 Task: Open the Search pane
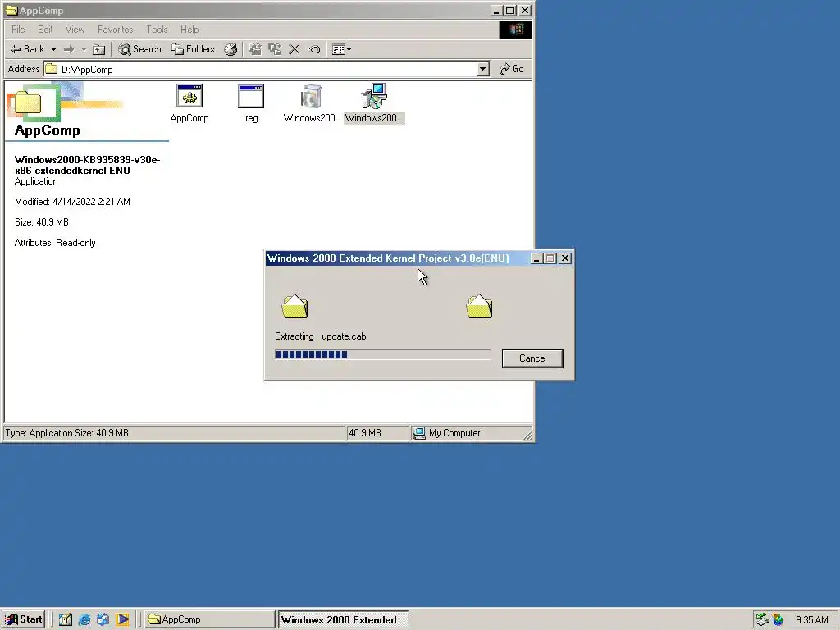pyautogui.click(x=139, y=49)
